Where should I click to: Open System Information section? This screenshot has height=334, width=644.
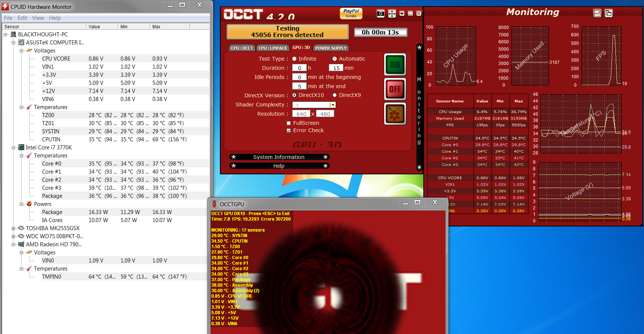coord(279,157)
